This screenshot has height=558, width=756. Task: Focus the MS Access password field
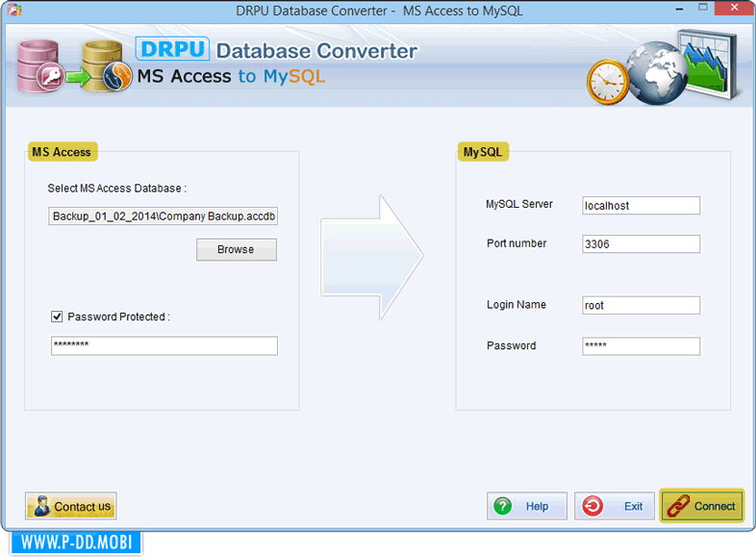pyautogui.click(x=164, y=345)
